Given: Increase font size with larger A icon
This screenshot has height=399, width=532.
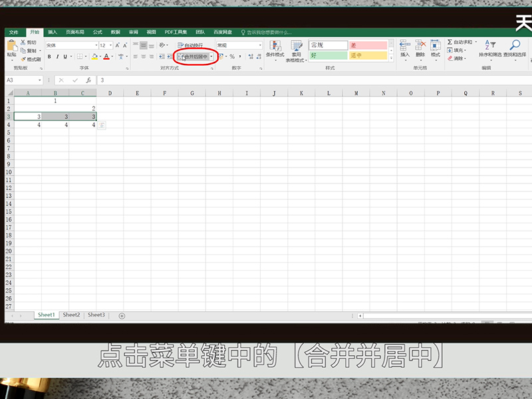Looking at the screenshot, I should point(118,45).
